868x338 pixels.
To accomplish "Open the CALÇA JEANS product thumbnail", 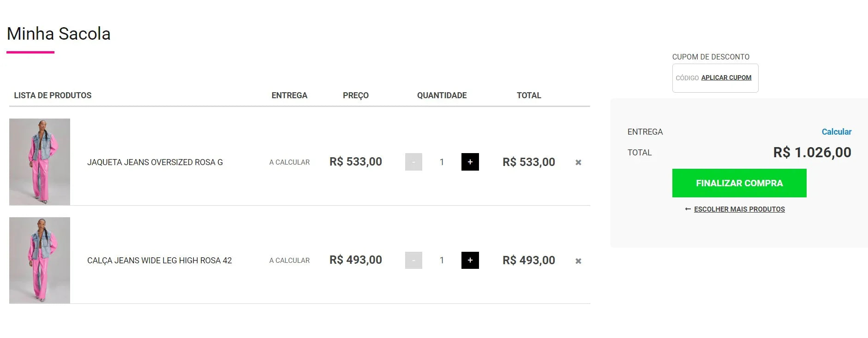I will (x=40, y=260).
